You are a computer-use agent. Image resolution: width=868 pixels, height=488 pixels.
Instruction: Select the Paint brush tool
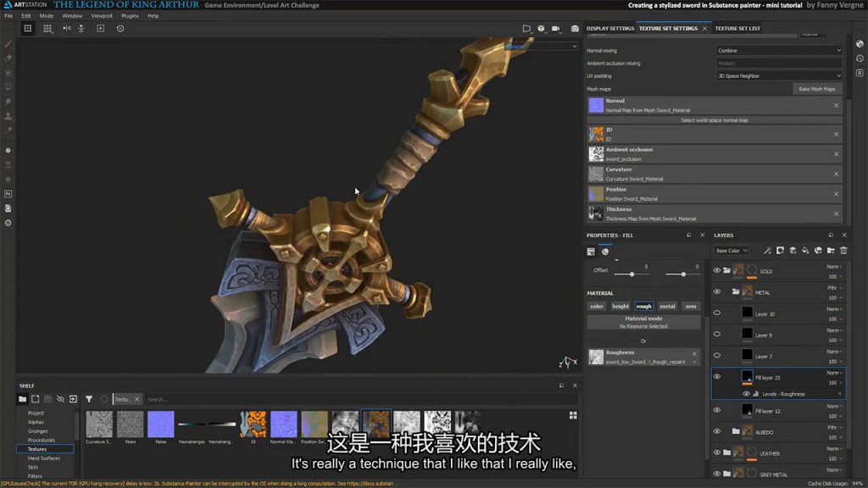(8, 44)
